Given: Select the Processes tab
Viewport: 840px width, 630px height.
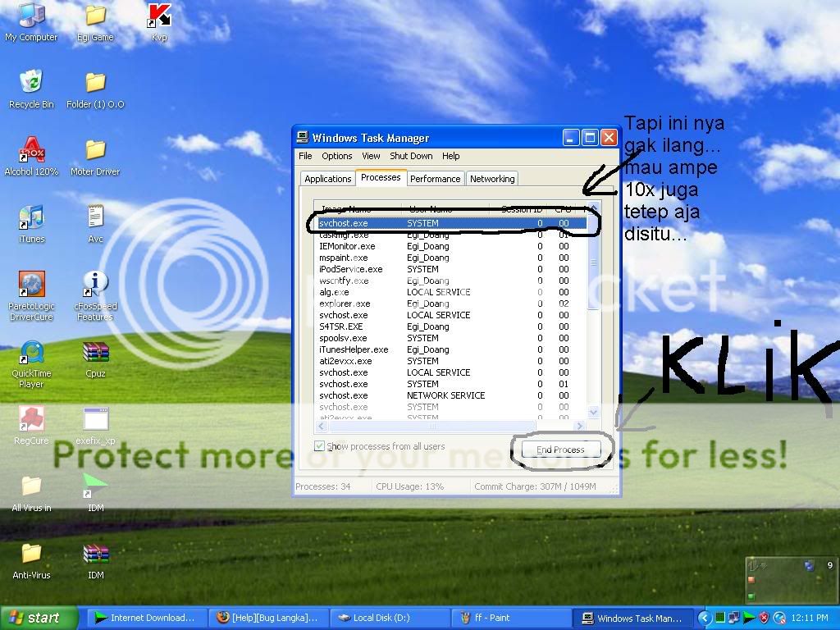Looking at the screenshot, I should [381, 177].
